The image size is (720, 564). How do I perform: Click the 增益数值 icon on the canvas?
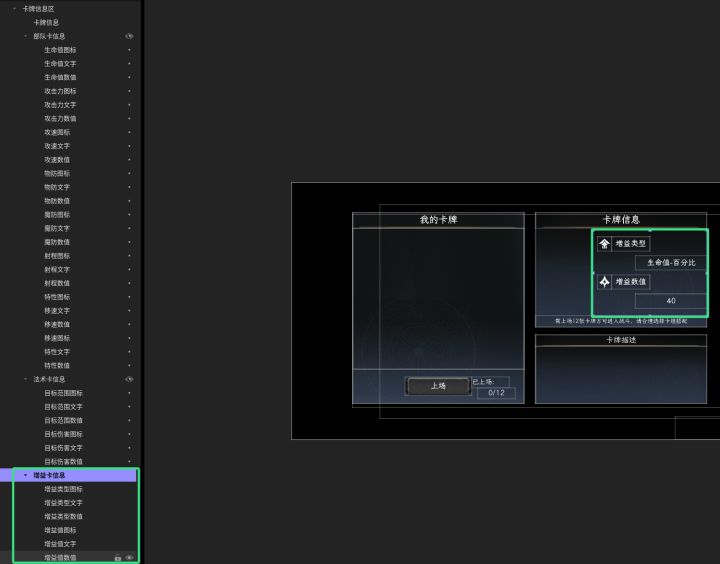click(604, 282)
